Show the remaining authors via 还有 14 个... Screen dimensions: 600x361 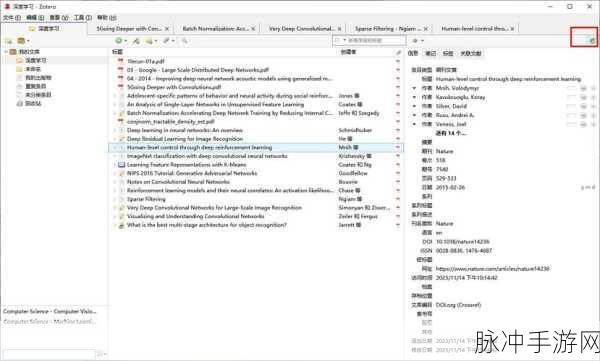pos(451,133)
